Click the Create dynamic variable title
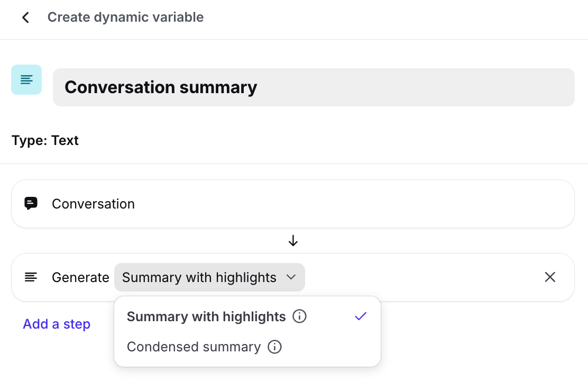Image resolution: width=588 pixels, height=381 pixels. click(x=125, y=17)
